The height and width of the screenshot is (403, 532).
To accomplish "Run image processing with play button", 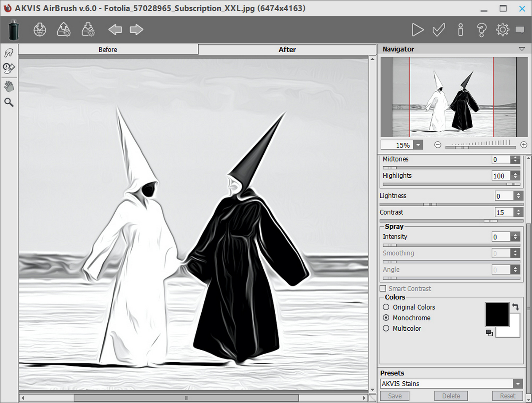I will [x=417, y=30].
